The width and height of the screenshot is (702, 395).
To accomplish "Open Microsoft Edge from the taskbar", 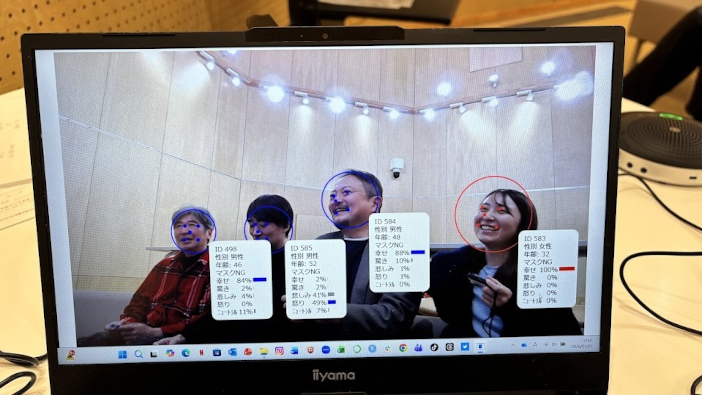I will coord(186,353).
